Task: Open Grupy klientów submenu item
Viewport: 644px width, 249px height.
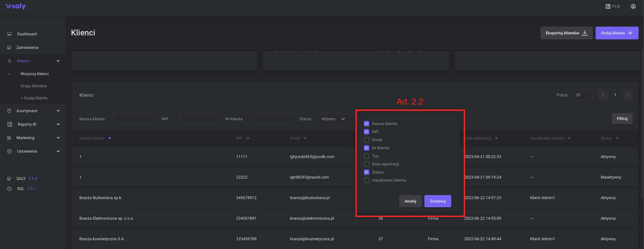Action: click(x=34, y=86)
